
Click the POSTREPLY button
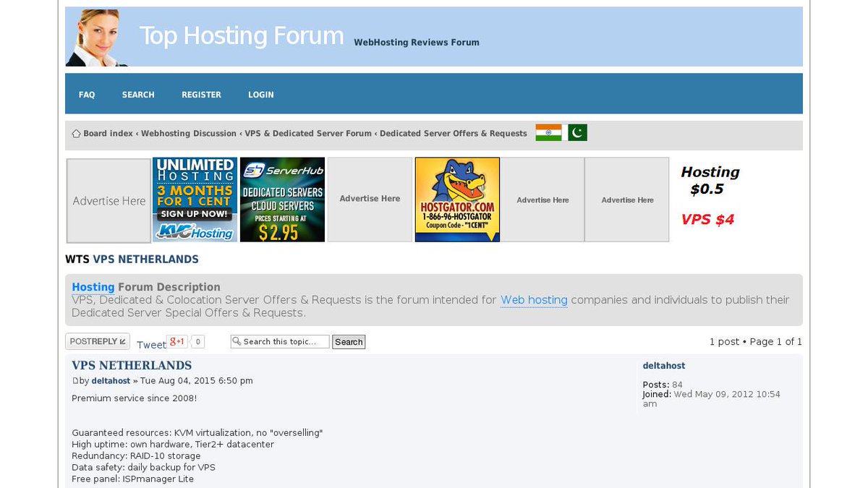point(97,341)
